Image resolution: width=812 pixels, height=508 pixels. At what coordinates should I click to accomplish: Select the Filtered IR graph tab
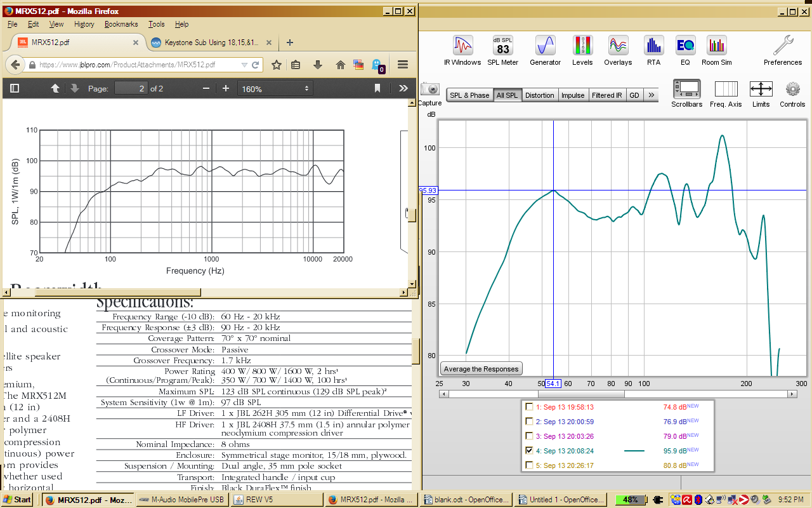pyautogui.click(x=607, y=95)
